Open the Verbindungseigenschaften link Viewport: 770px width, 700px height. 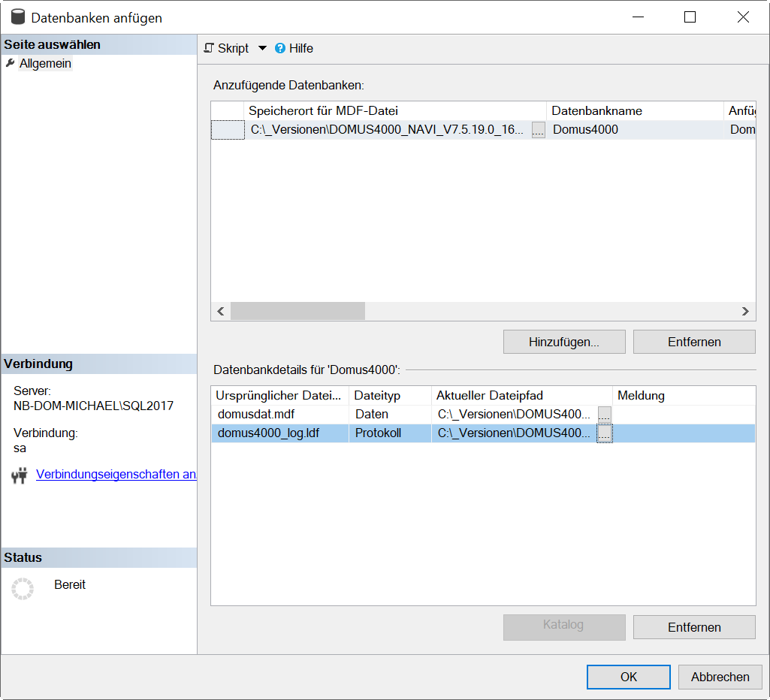click(x=116, y=474)
